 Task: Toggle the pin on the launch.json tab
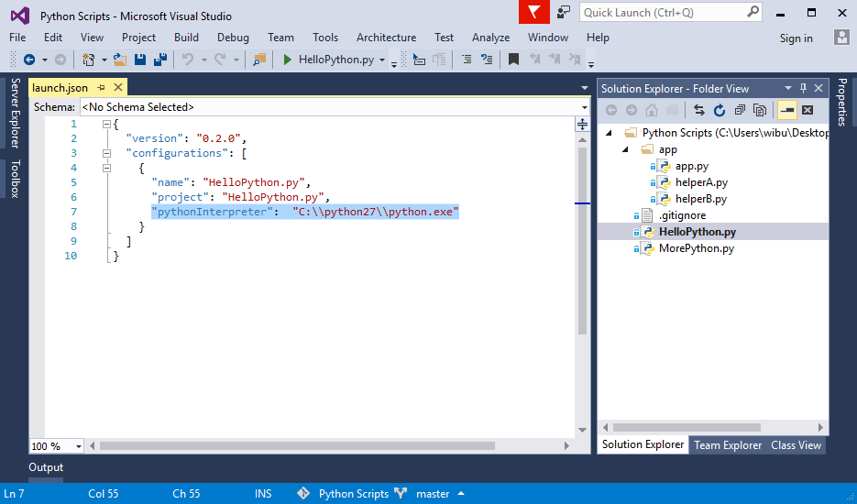tap(101, 87)
